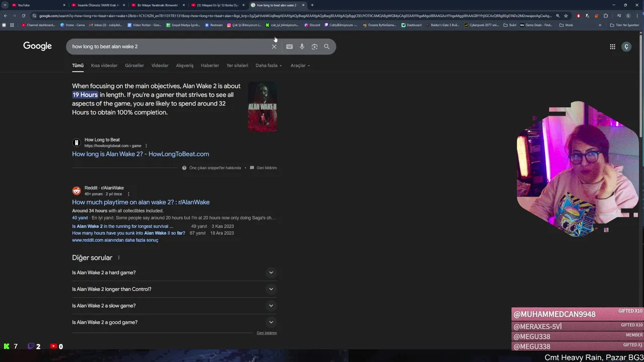Image resolution: width=644 pixels, height=362 pixels.
Task: Open the Restream bookmark
Action: click(214, 25)
